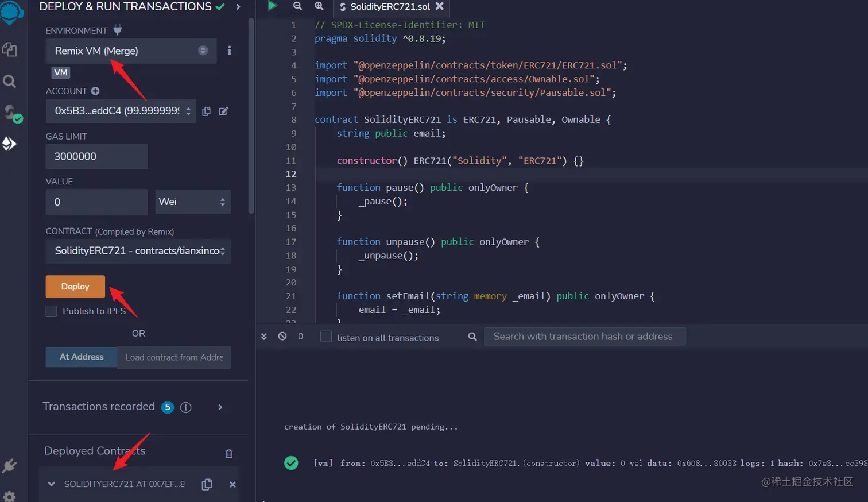
Task: Click the pragma solidity line 2
Action: [380, 38]
